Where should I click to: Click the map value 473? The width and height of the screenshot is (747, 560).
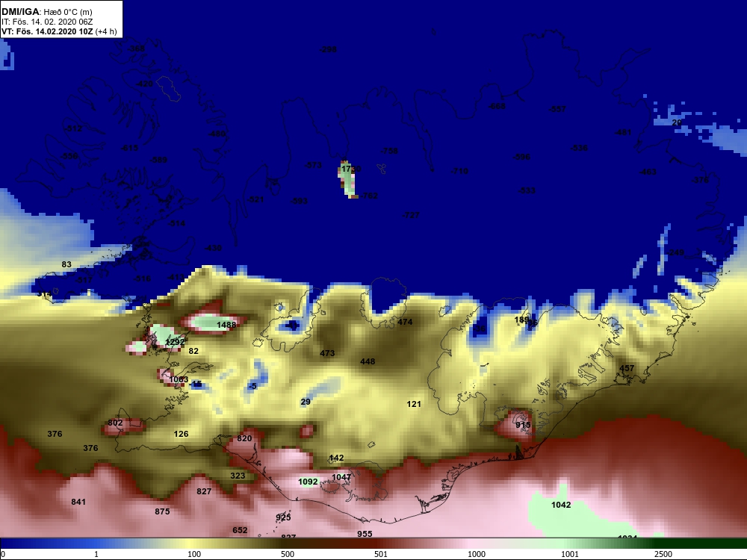pos(327,353)
